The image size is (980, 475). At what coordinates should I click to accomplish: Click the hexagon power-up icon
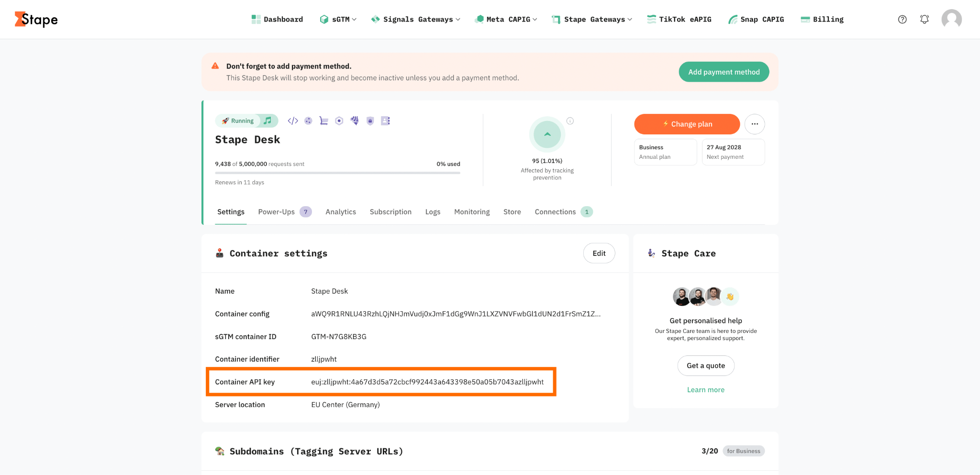tap(339, 121)
